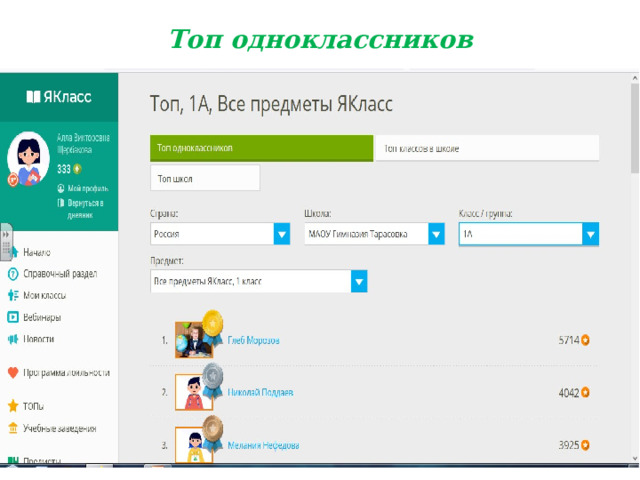Open the Школа dropdown arrow
This screenshot has height=480, width=640.
tap(436, 234)
